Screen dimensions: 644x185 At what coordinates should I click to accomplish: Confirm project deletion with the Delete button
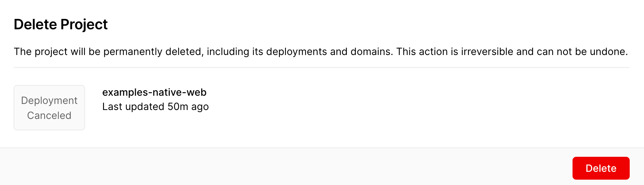pyautogui.click(x=601, y=168)
